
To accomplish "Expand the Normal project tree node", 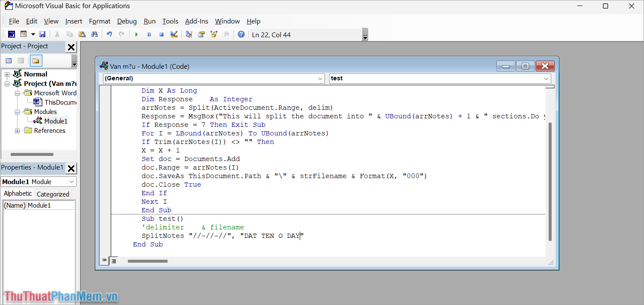I will click(x=7, y=74).
